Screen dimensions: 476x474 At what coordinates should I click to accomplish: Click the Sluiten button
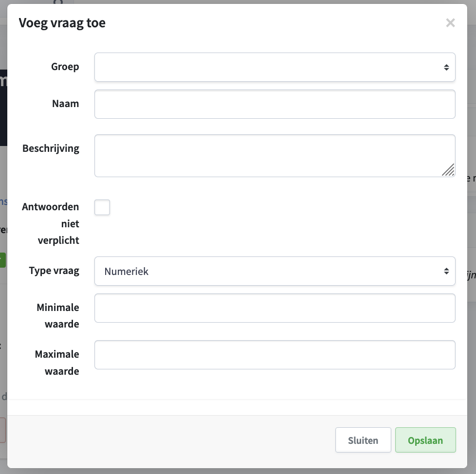tap(363, 440)
